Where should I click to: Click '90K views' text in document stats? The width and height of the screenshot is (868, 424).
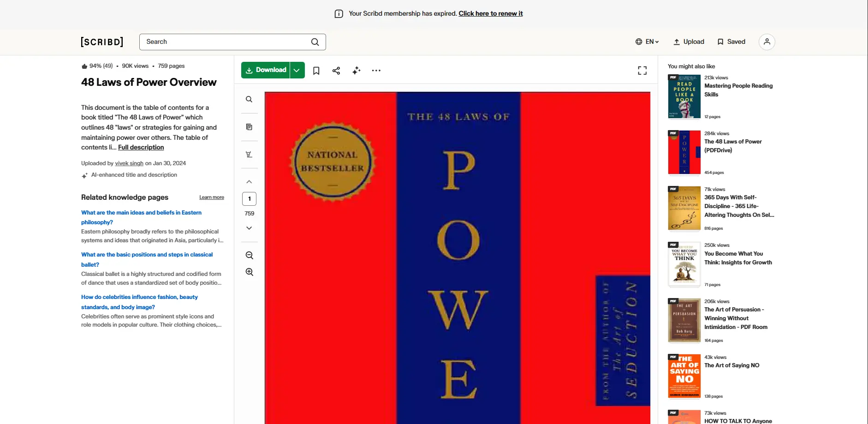[x=135, y=66]
